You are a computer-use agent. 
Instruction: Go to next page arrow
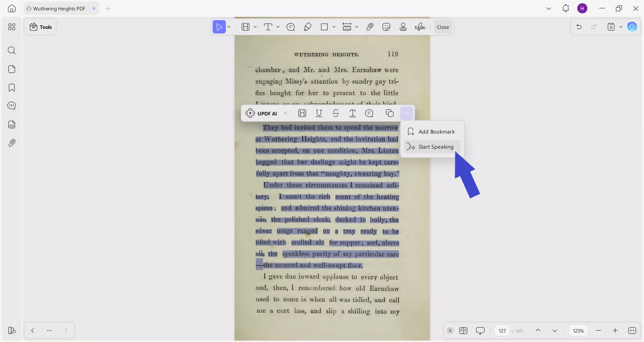pos(555,331)
